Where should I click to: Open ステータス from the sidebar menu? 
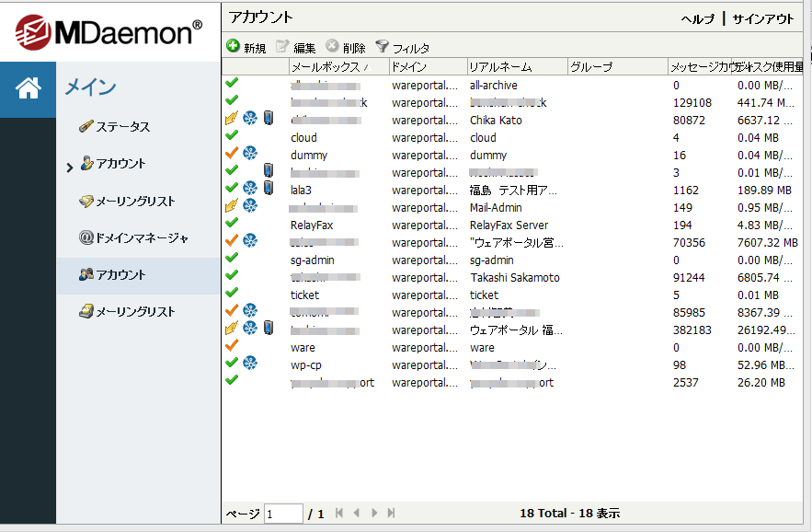pos(122,125)
